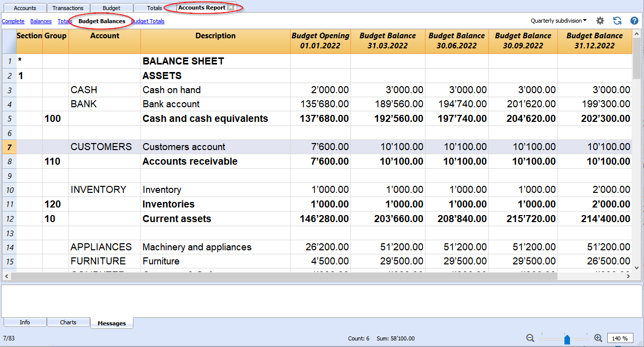644x347 pixels.
Task: Click group 110 cell
Action: tap(55, 162)
